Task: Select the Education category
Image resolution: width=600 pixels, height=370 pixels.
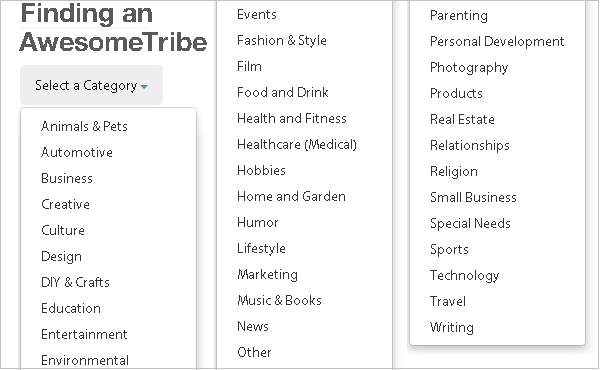Action: coord(71,308)
